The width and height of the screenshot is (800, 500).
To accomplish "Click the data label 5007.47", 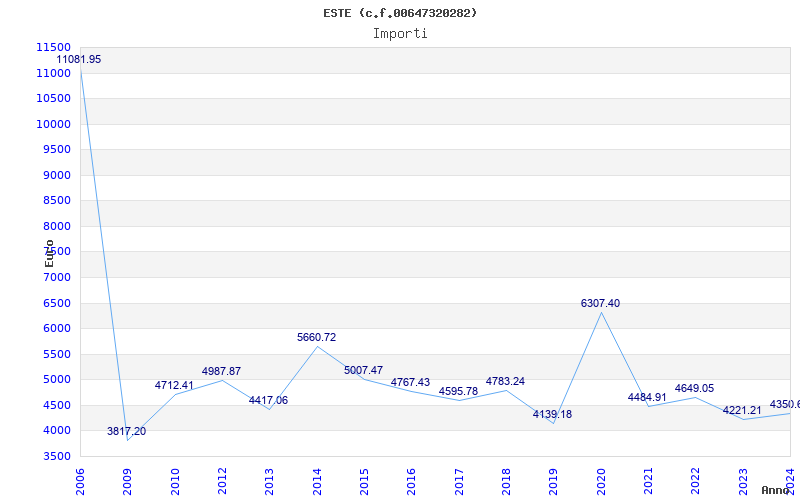I will (x=363, y=370).
